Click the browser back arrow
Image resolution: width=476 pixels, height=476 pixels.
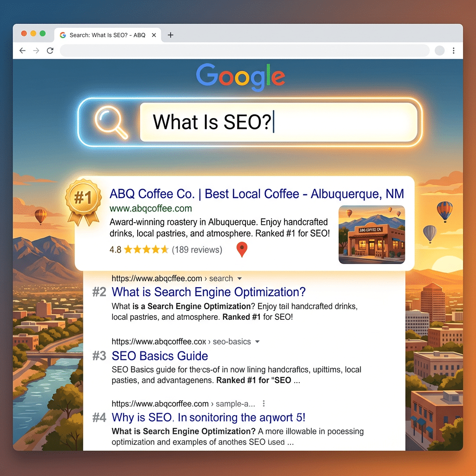click(x=22, y=51)
